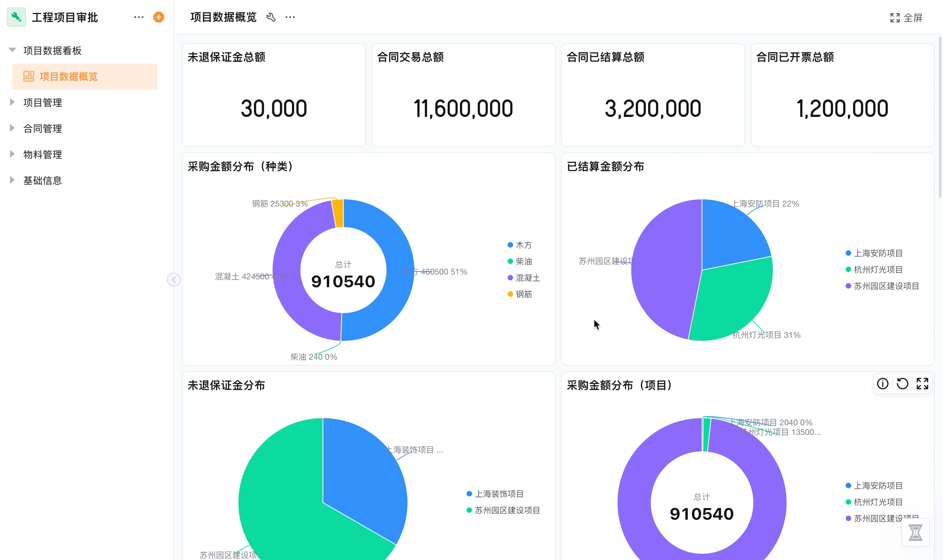This screenshot has width=943, height=560.
Task: Click the 未退保证金总额 value 30,000
Action: click(274, 109)
